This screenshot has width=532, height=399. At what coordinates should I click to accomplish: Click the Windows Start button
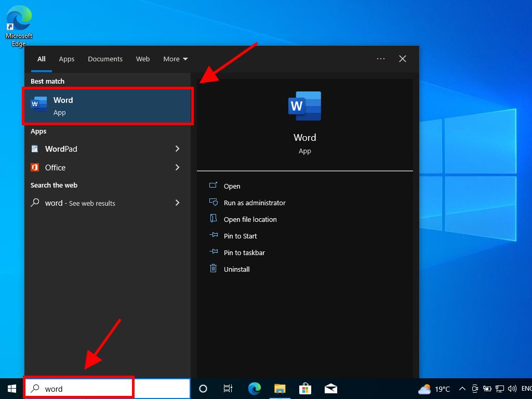pos(11,389)
